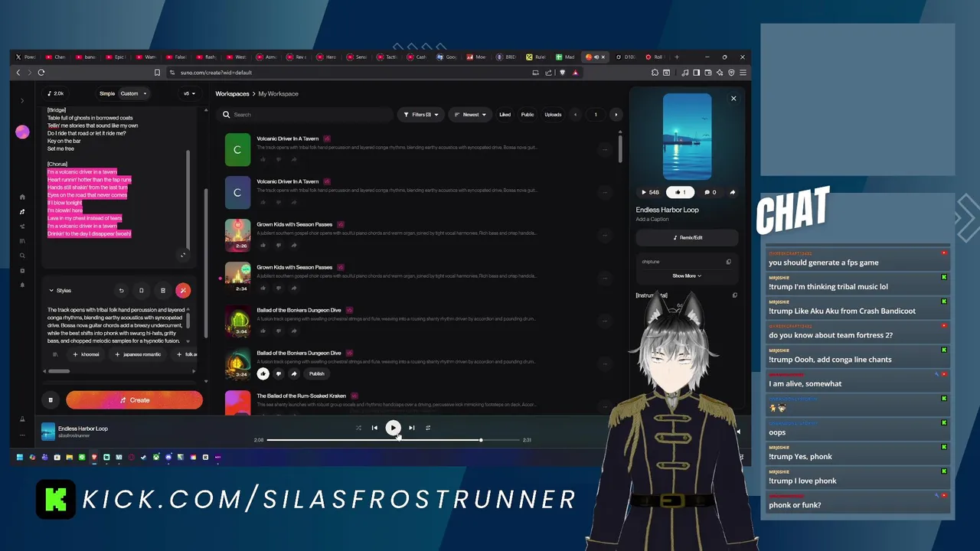Open the Newest sort dropdown

pos(470,115)
